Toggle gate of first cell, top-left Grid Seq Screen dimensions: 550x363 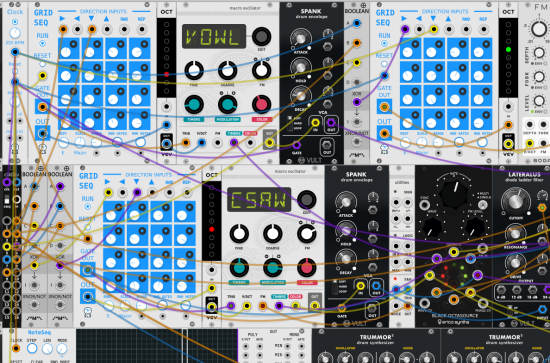click(73, 44)
